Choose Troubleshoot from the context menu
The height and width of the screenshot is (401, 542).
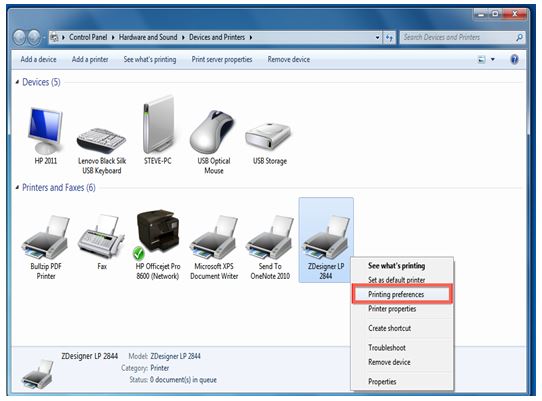pyautogui.click(x=387, y=348)
